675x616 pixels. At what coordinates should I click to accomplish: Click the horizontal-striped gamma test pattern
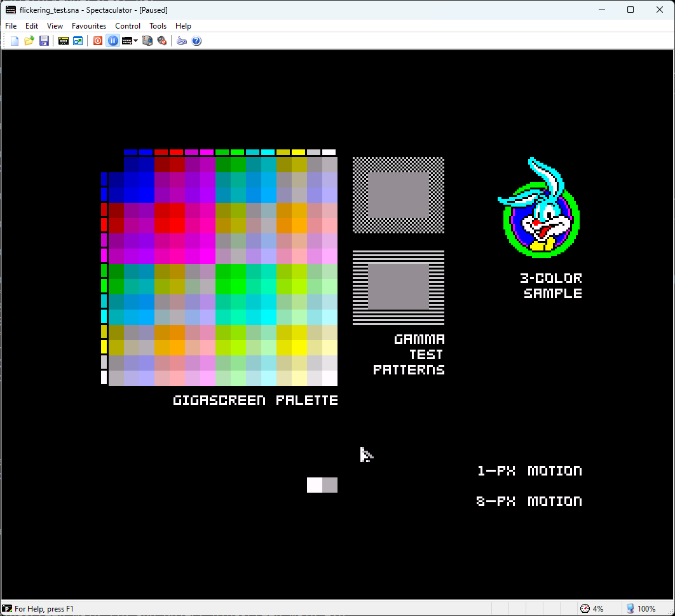398,287
